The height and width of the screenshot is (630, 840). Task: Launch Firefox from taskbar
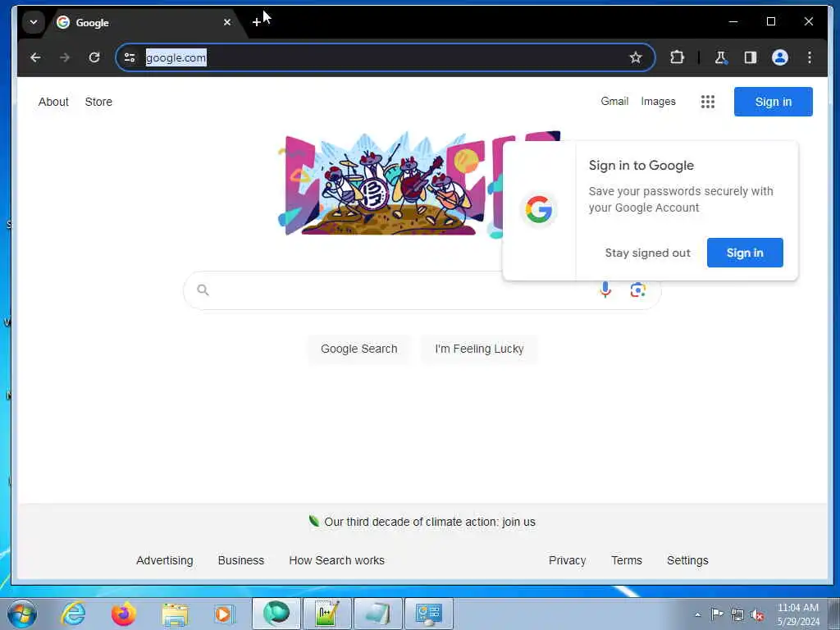[x=124, y=614]
